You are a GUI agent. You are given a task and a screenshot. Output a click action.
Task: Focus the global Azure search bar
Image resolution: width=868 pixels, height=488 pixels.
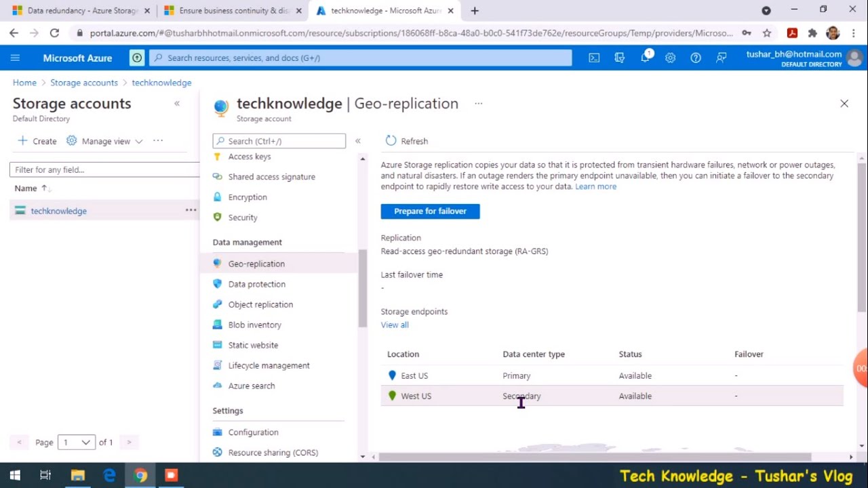tap(360, 58)
